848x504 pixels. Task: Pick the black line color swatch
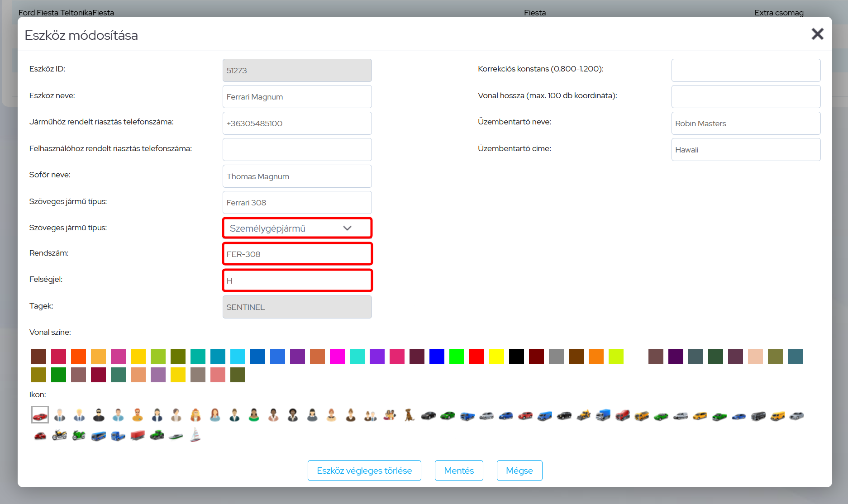click(516, 357)
